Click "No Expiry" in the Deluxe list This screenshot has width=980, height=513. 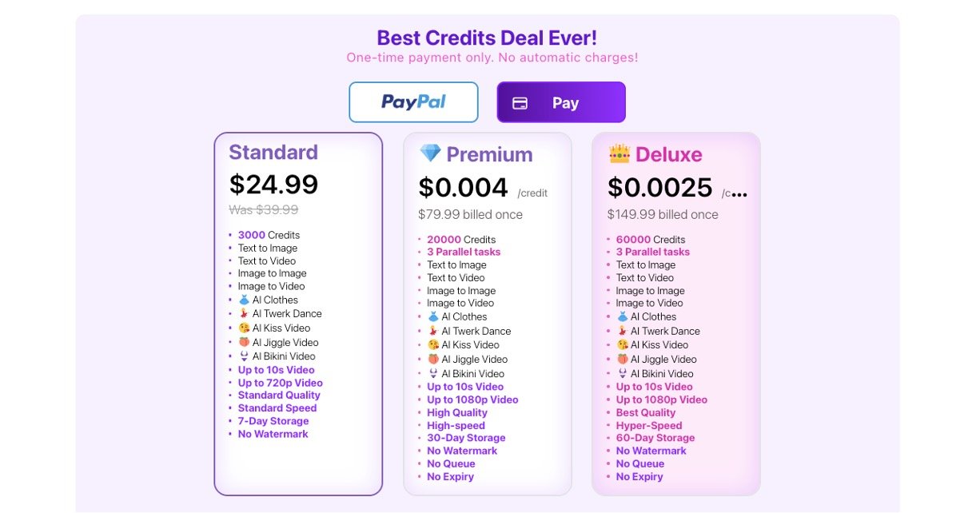(639, 477)
